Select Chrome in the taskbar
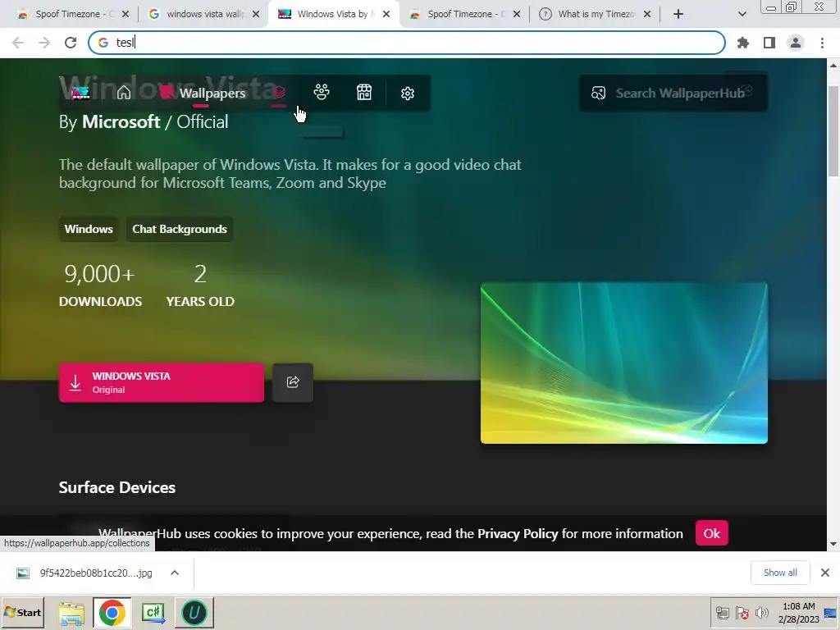 click(112, 613)
